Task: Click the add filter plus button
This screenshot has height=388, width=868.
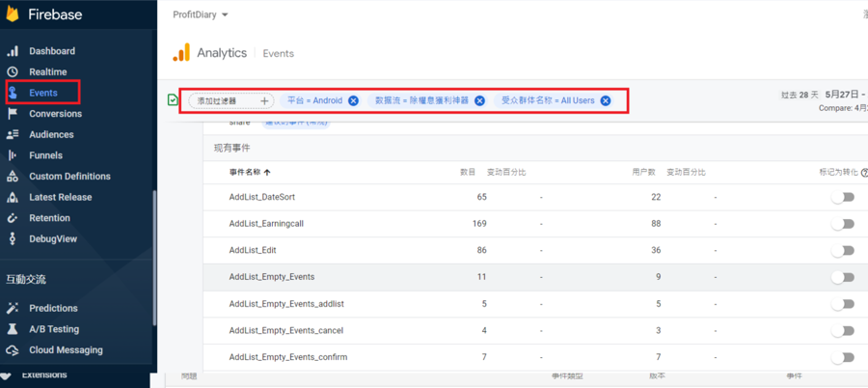Action: point(264,100)
